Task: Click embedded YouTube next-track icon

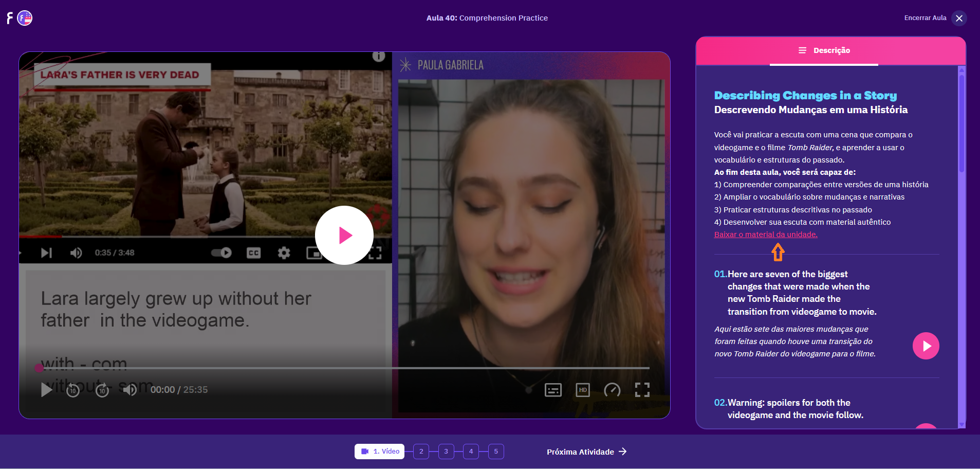Action: (47, 252)
